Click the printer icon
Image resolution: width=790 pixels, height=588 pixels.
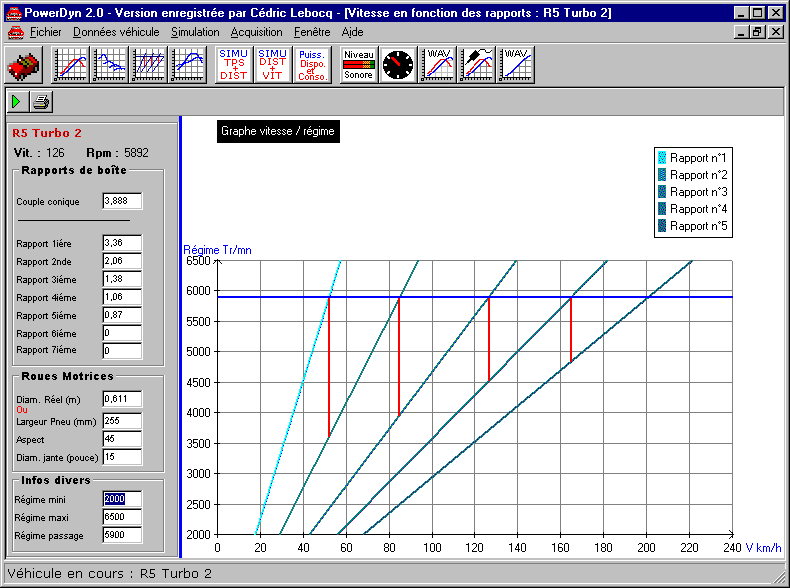coord(40,102)
